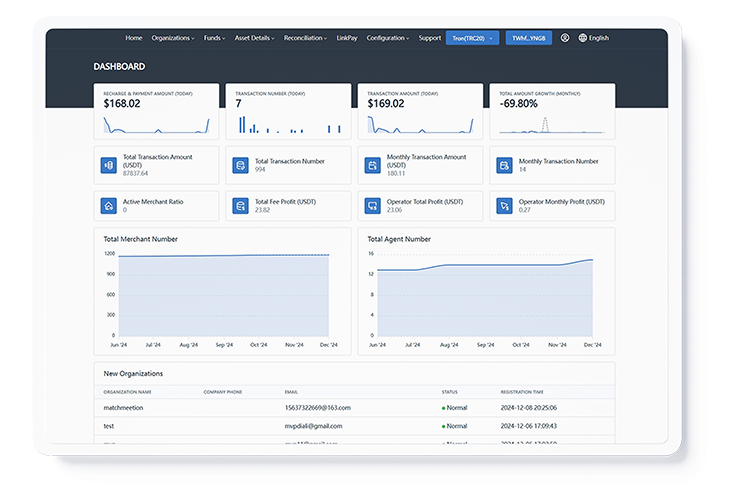This screenshot has width=730, height=500.
Task: Click the New Organizations section title
Action: click(133, 373)
